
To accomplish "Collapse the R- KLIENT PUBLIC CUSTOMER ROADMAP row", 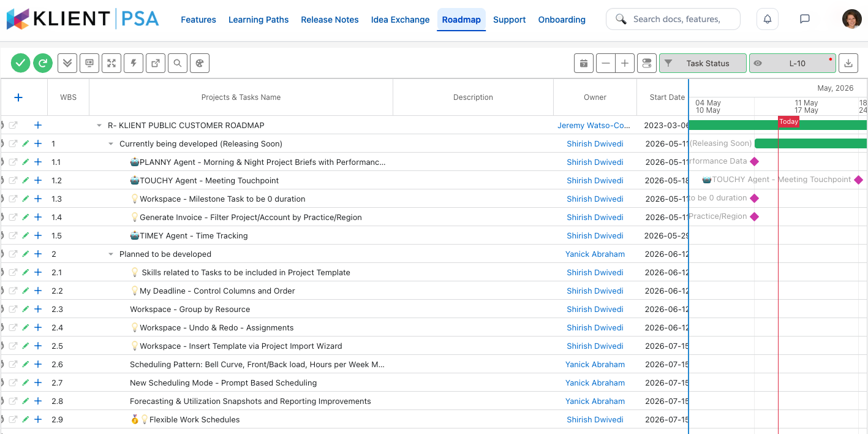I will pyautogui.click(x=99, y=126).
